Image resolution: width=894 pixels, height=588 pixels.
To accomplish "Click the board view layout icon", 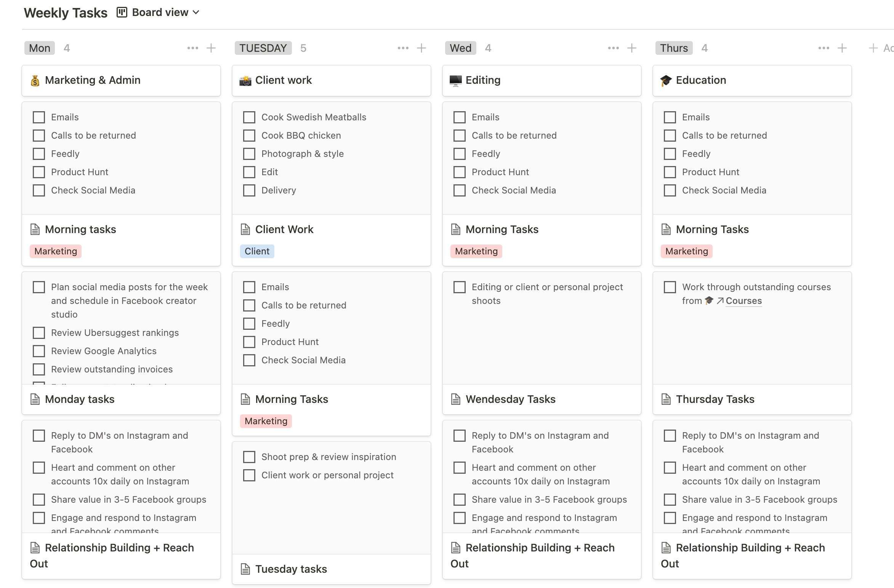I will pos(122,12).
